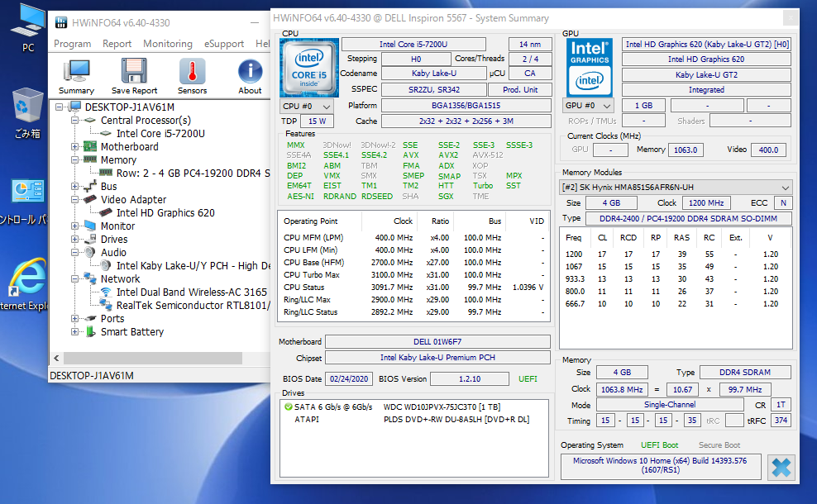
Task: Click the Network tree node icon
Action: 89,278
